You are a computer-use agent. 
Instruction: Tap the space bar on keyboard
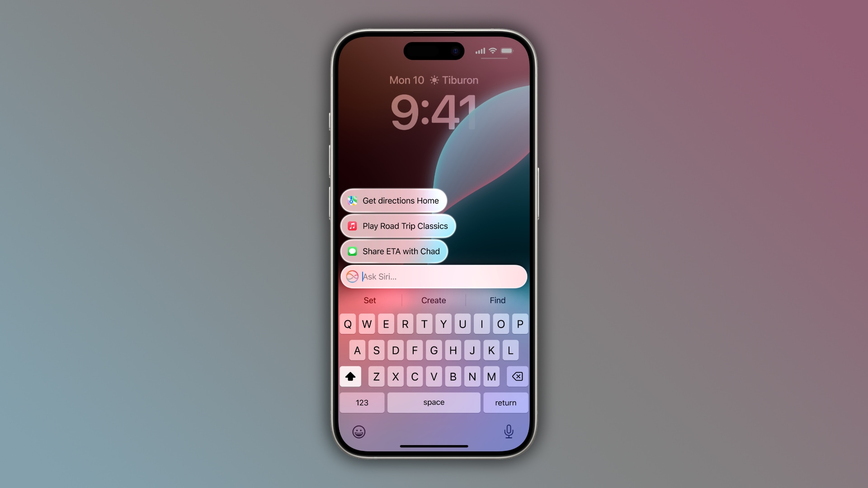434,402
